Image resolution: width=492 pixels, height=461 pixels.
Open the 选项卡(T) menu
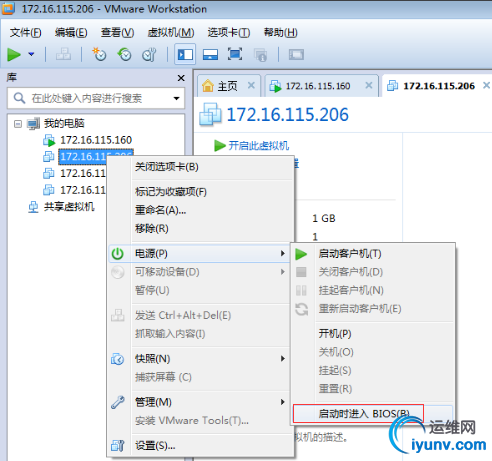229,33
